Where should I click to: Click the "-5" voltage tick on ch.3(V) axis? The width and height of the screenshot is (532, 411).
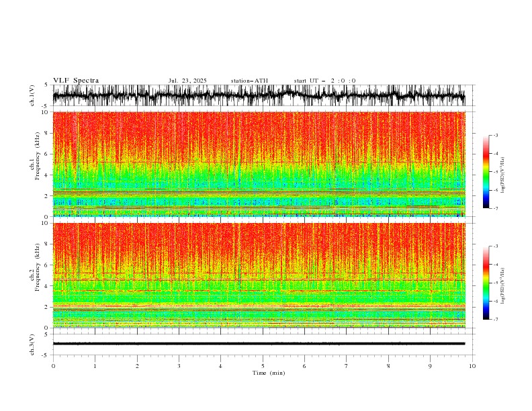[46, 355]
